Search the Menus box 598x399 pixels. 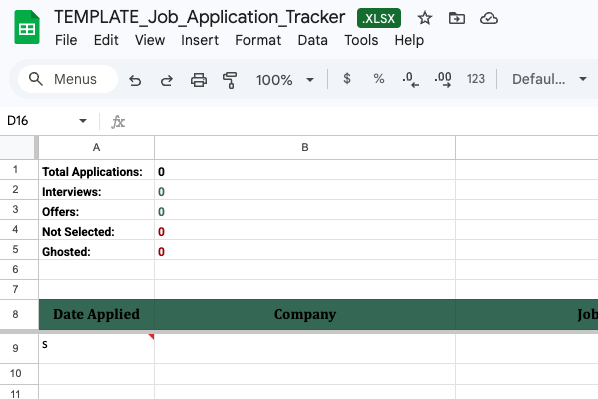tap(68, 79)
